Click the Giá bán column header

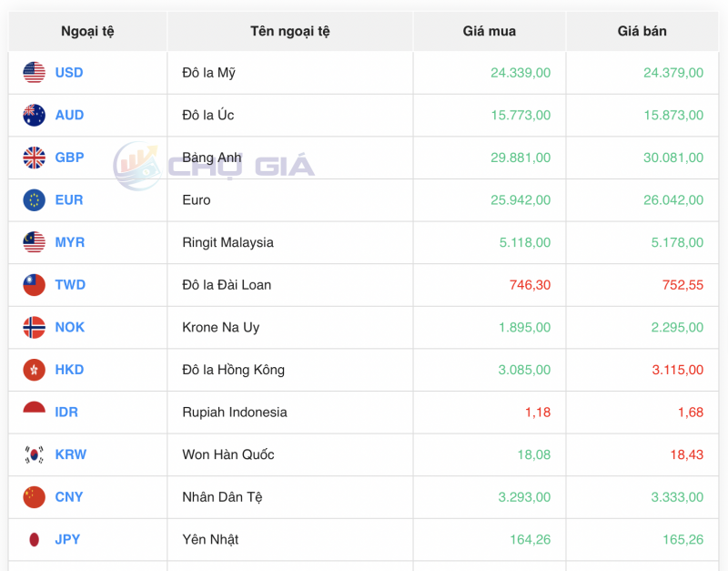click(642, 30)
